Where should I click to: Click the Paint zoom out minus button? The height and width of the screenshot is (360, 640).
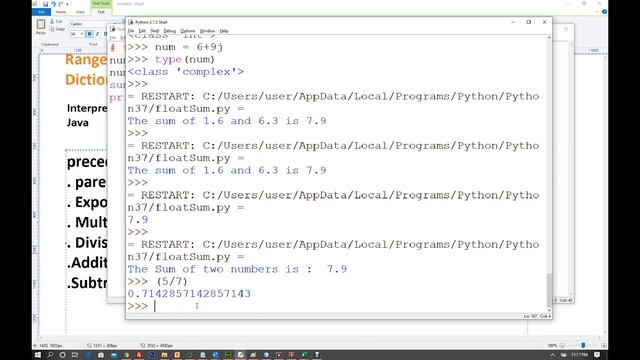(562, 345)
